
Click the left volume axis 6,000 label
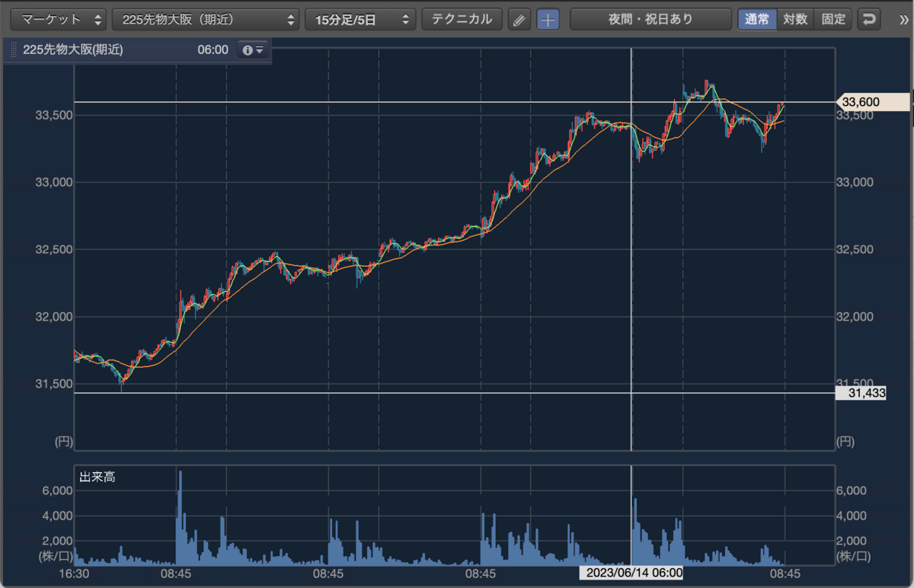click(57, 491)
